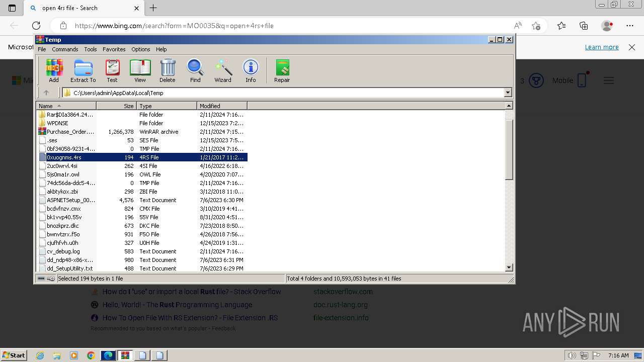Select the 5js0ma1r.owl file

(x=141, y=174)
